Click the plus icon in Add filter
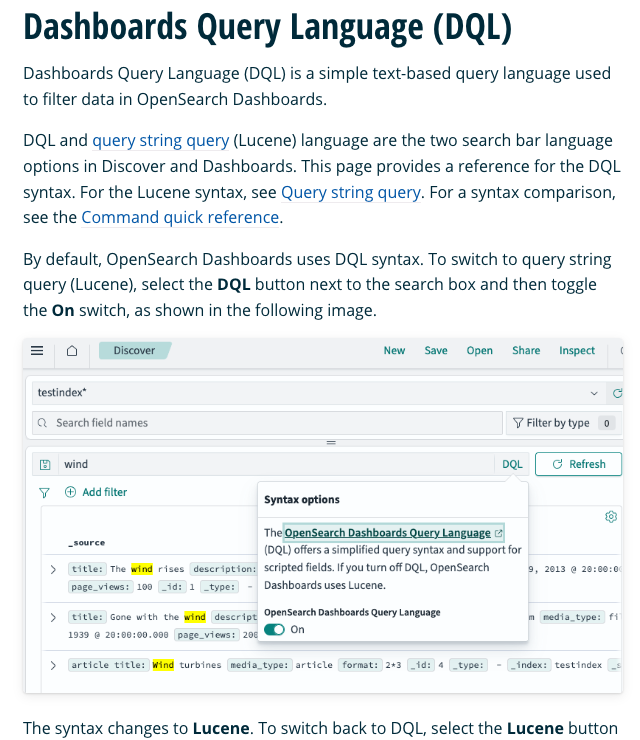640x740 pixels. pyautogui.click(x=70, y=492)
